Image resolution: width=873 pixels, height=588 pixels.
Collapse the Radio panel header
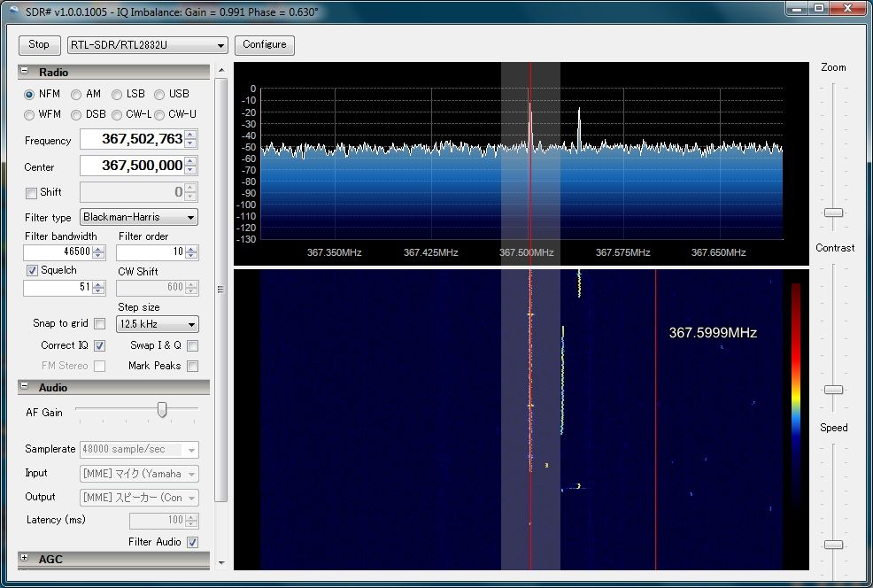[24, 72]
